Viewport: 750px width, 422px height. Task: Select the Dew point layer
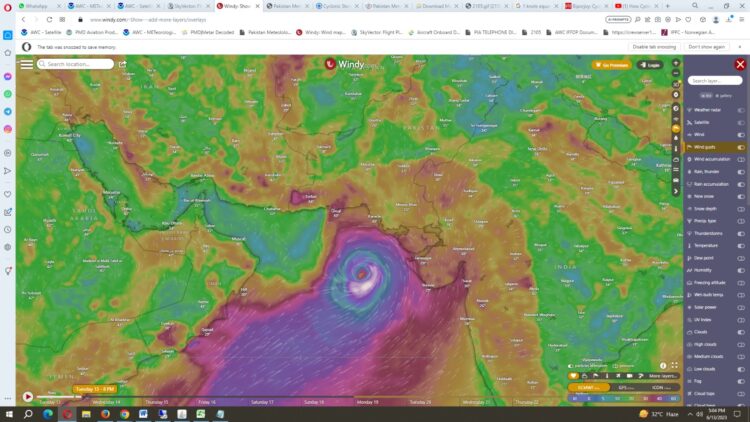click(704, 258)
